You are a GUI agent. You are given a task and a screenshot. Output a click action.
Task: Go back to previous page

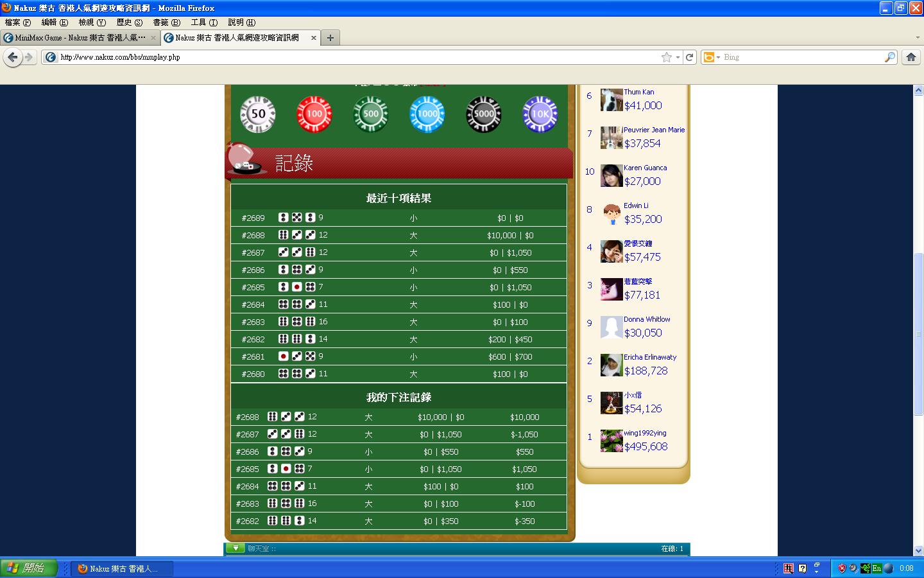pos(12,57)
